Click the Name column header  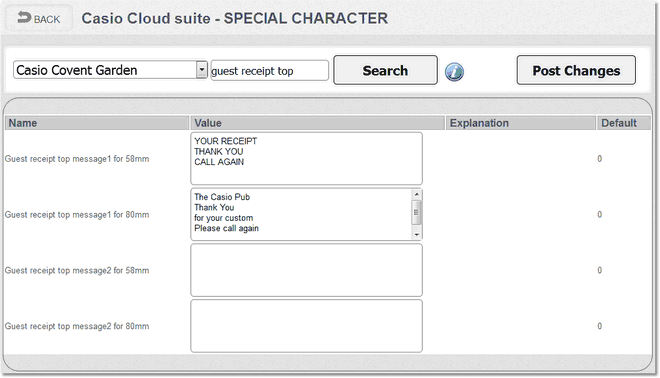tap(96, 123)
